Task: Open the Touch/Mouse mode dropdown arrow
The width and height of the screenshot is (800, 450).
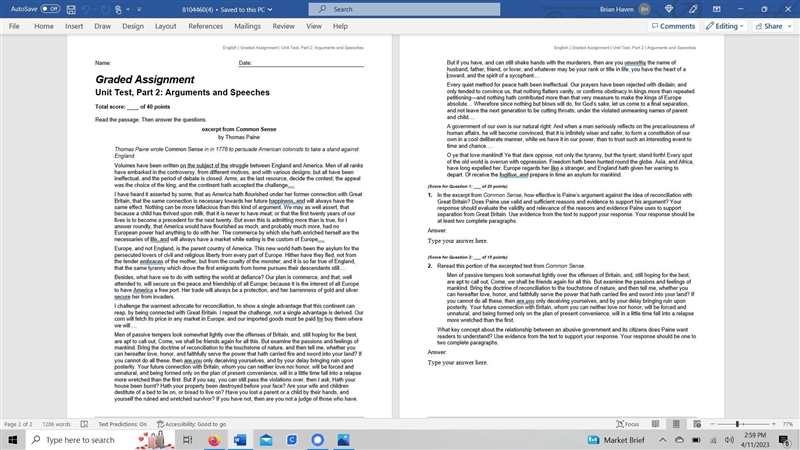Action: 128,9
